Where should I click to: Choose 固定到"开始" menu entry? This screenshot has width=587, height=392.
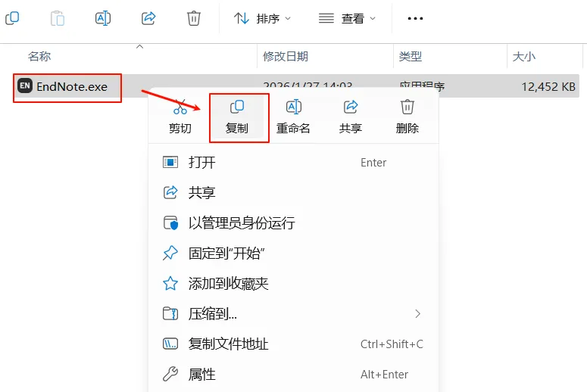(293, 254)
